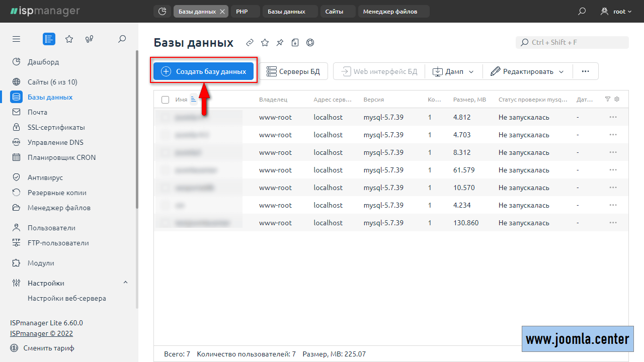This screenshot has height=362, width=644.
Task: Switch to the PHP tab
Action: coord(242,12)
